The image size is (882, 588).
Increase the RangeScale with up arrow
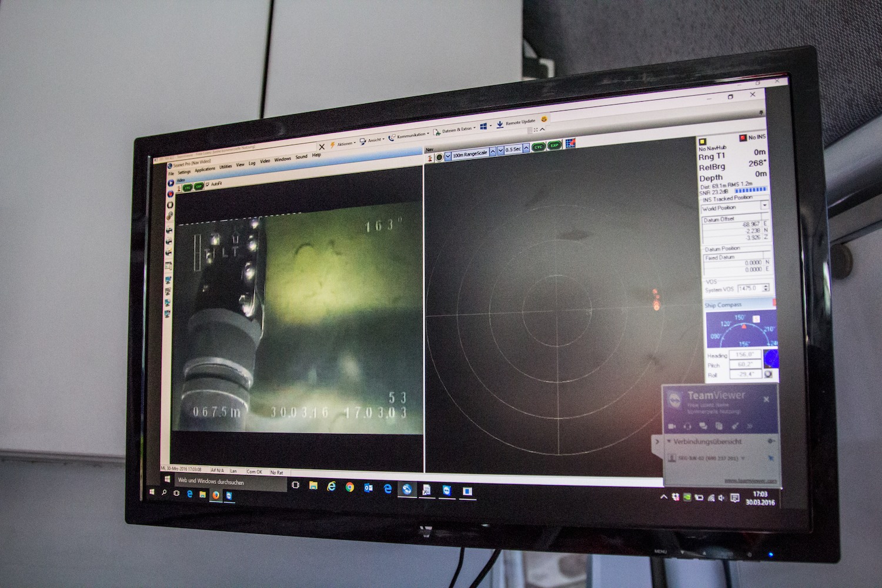click(x=493, y=151)
